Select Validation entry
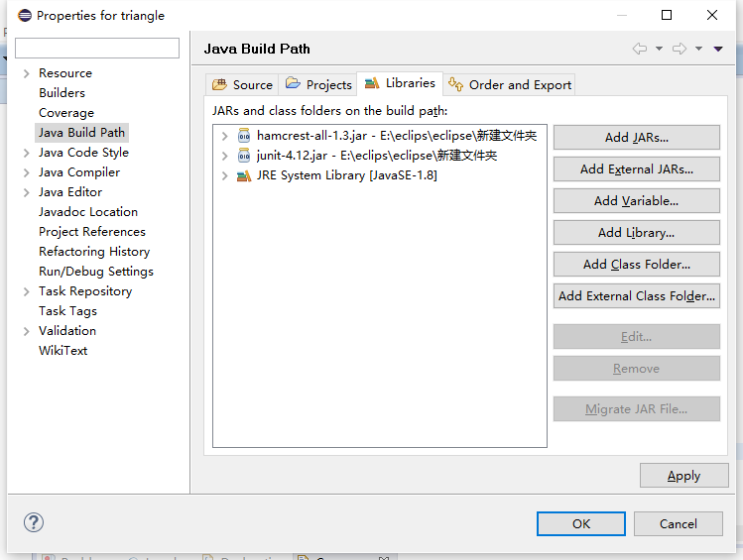Screen dimensions: 743x560 tap(67, 331)
